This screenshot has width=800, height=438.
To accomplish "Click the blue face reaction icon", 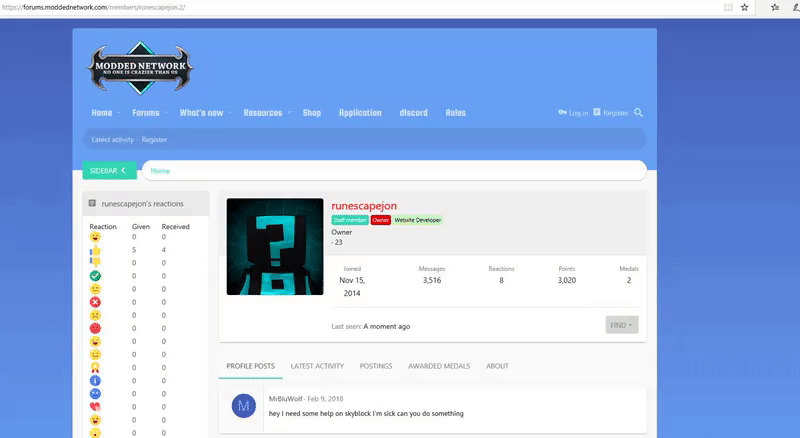I will point(95,394).
